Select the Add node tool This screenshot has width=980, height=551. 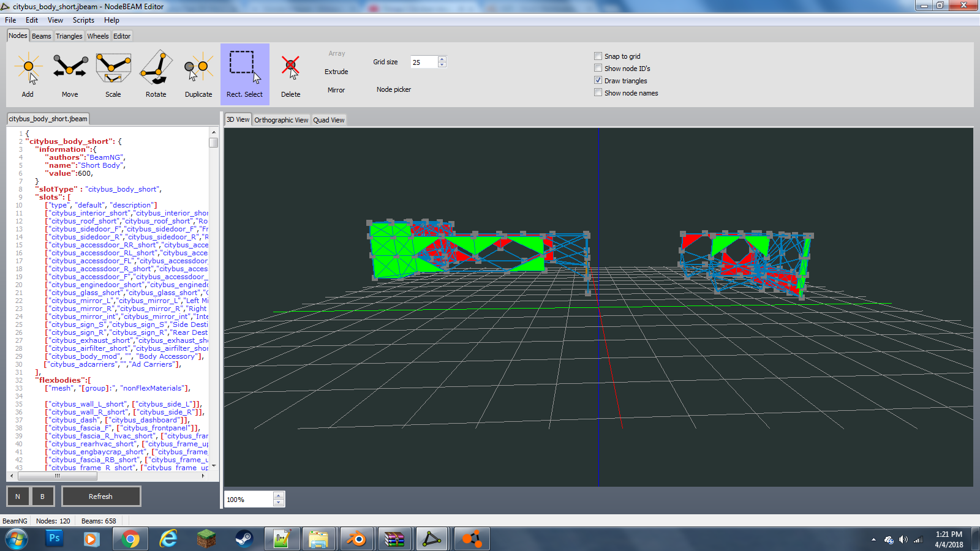click(28, 74)
